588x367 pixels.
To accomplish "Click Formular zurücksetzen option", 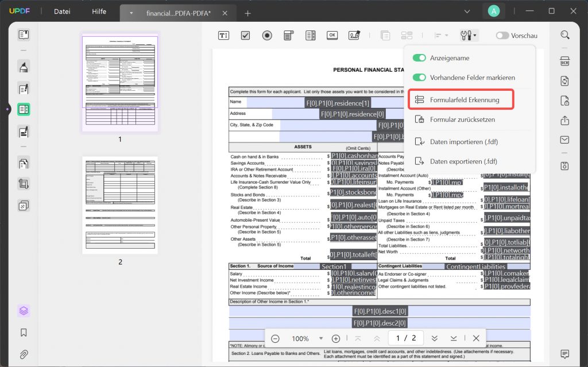I will click(462, 119).
